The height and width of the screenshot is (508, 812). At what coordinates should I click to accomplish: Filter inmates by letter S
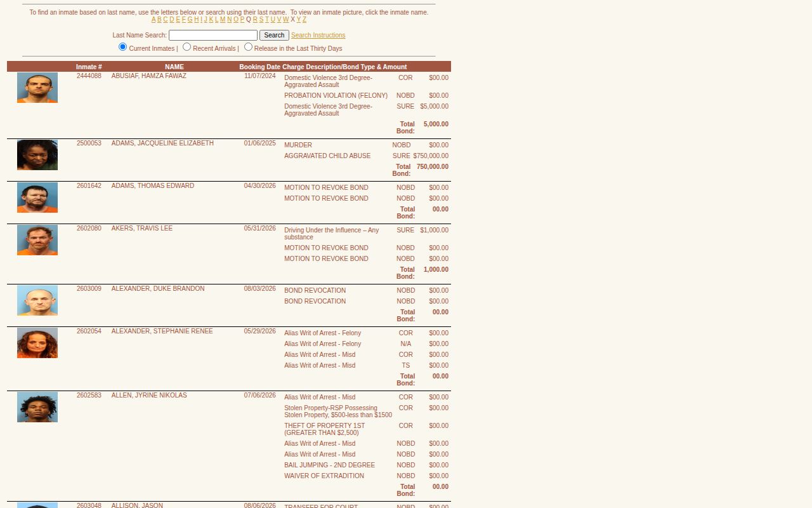[261, 20]
